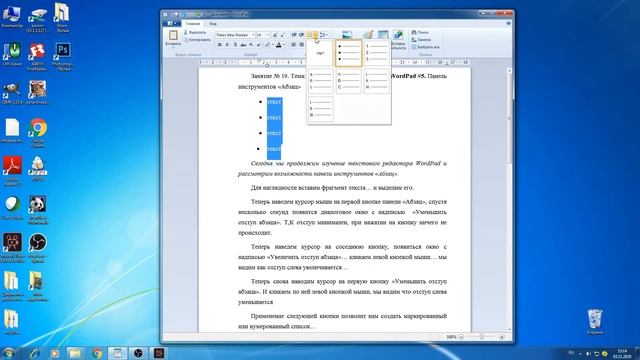Click the Select all (Выбрать все) button
This screenshot has width=640, height=360.
(425, 47)
